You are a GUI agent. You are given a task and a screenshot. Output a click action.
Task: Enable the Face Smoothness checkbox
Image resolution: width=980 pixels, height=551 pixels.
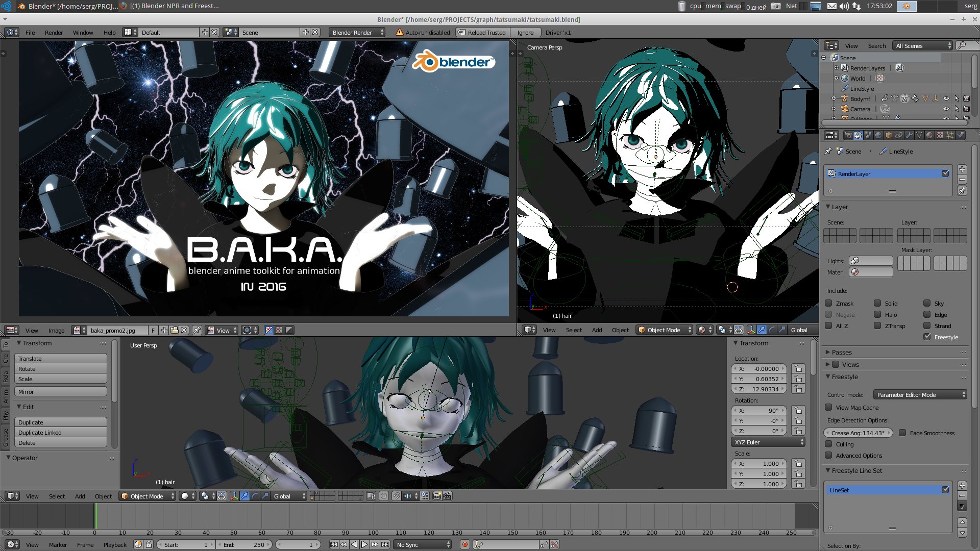pos(902,433)
